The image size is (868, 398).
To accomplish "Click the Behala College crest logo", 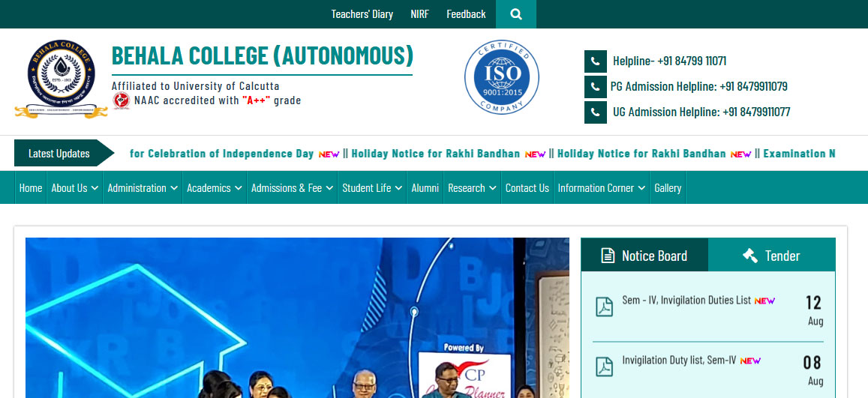I will pyautogui.click(x=61, y=79).
